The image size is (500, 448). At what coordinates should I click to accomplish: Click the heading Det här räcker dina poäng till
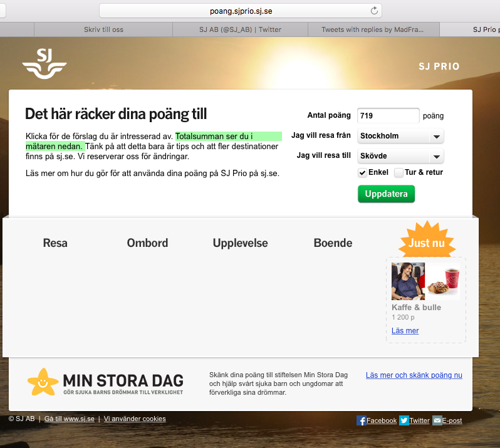[116, 114]
